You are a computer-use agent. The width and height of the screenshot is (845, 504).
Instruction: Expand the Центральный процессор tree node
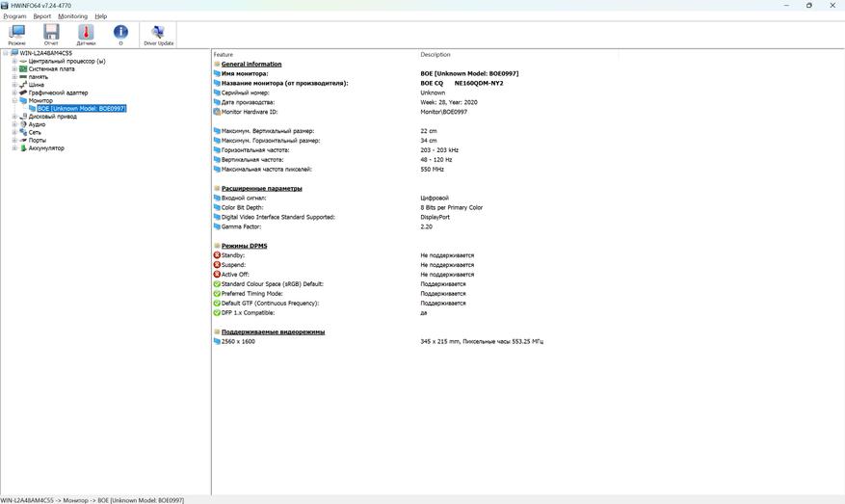(14, 62)
